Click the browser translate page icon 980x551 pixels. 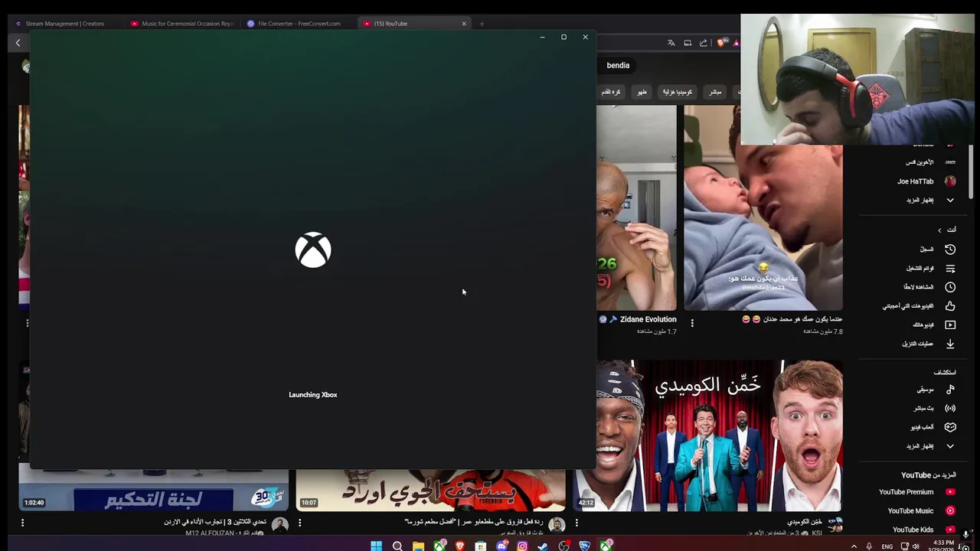click(x=671, y=43)
